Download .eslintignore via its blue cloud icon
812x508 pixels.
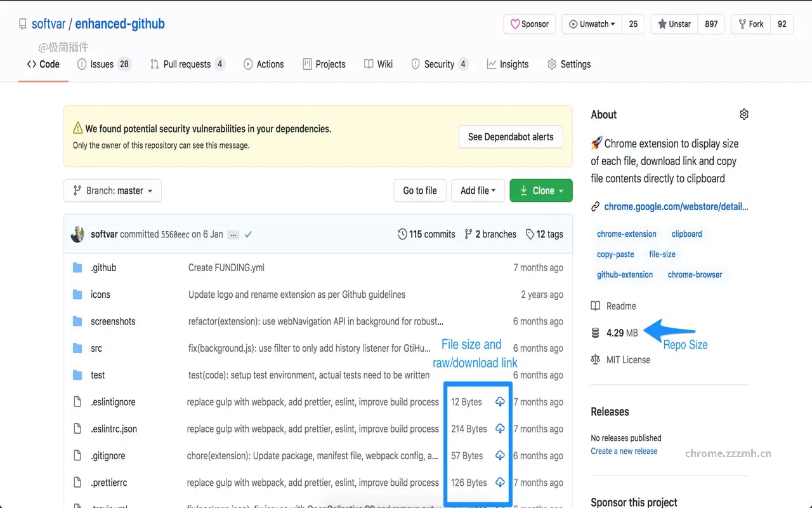coord(500,401)
